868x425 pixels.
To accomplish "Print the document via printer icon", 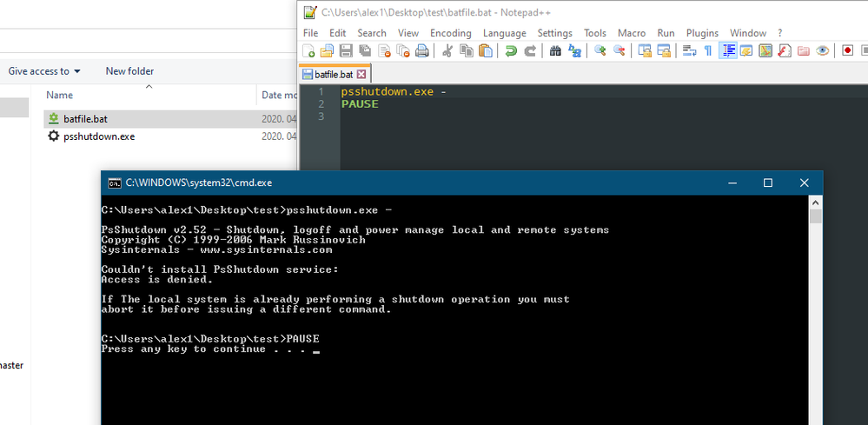I will coord(421,51).
